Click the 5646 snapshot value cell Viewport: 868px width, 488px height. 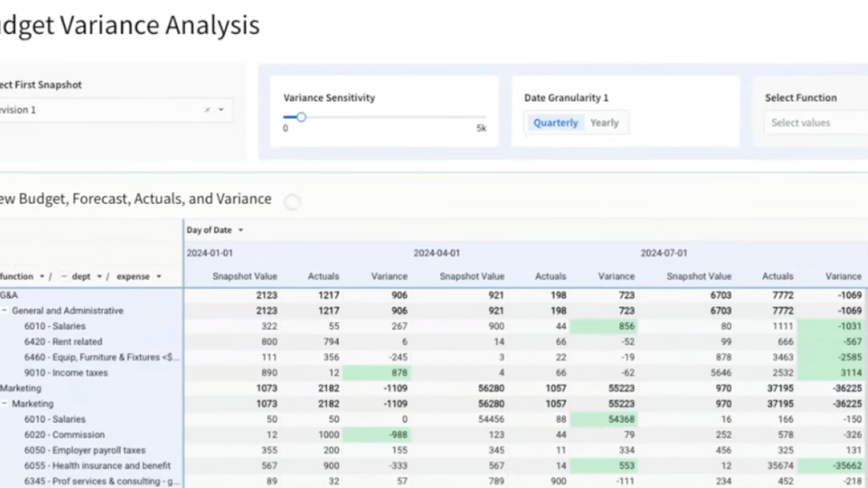pos(721,373)
